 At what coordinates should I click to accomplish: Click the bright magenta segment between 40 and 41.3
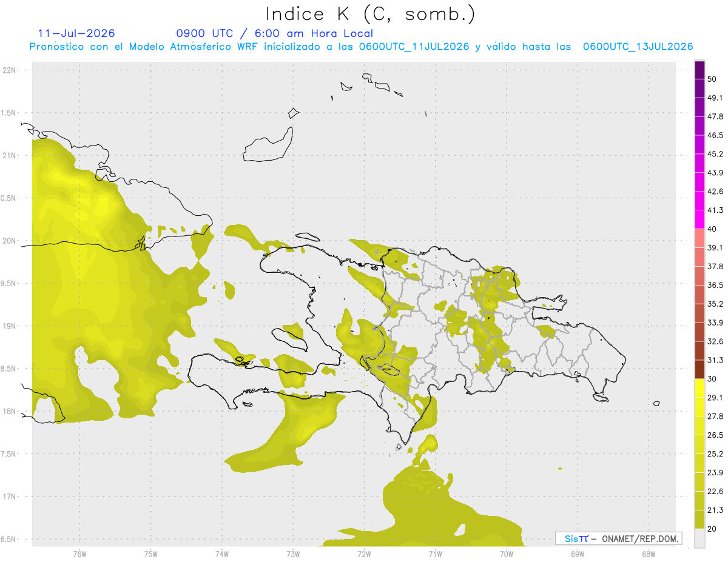[x=700, y=219]
